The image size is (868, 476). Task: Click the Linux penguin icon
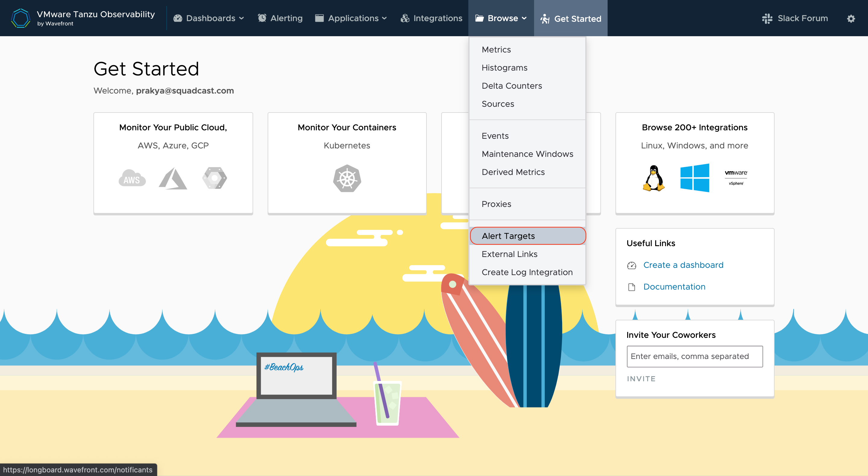pos(654,178)
